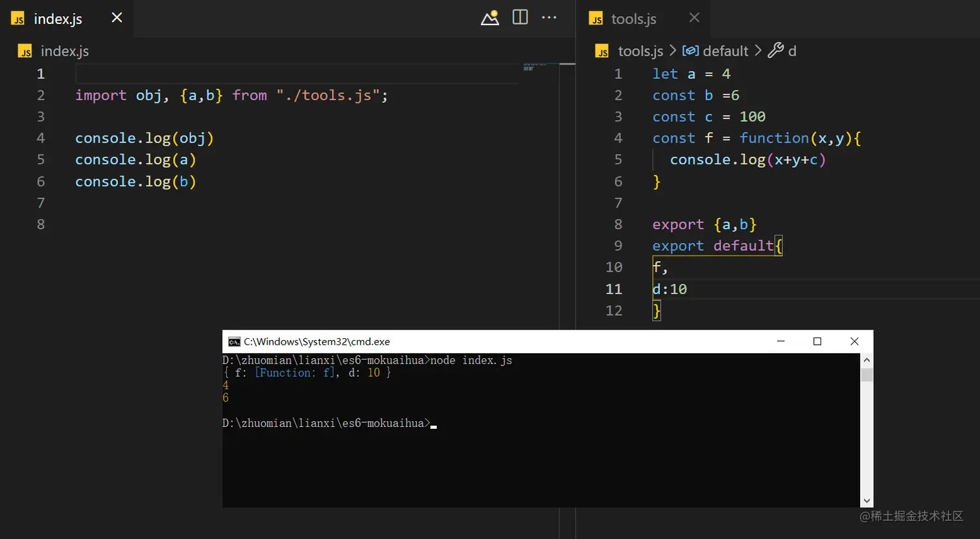Click line number 4 in index.js gutter
Image resolution: width=980 pixels, height=539 pixels.
tap(41, 138)
